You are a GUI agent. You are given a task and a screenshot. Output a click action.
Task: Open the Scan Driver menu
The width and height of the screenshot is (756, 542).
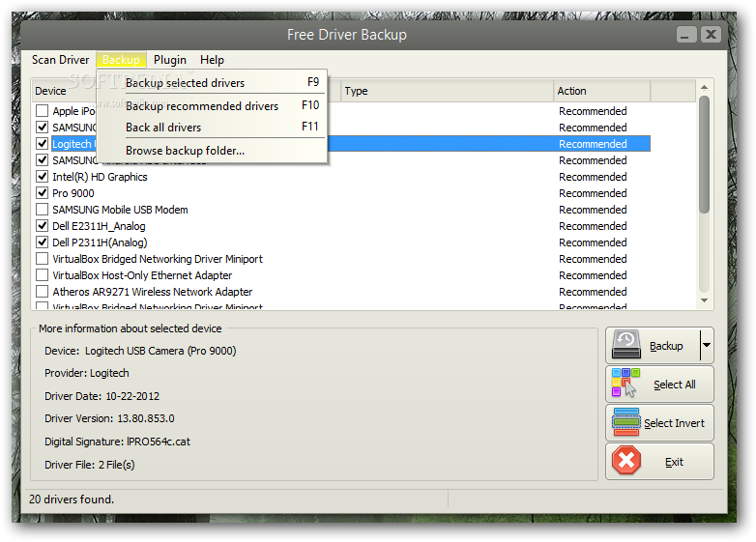(60, 60)
